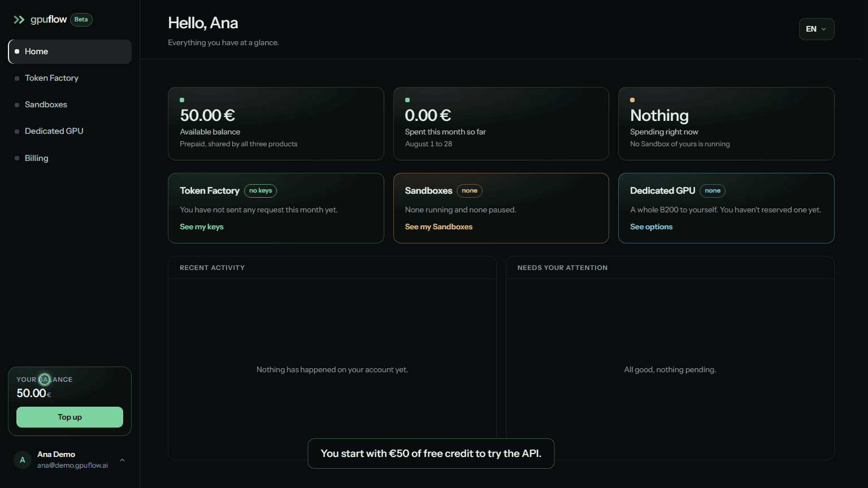
Task: Open the Home page in sidebar
Action: pos(70,51)
